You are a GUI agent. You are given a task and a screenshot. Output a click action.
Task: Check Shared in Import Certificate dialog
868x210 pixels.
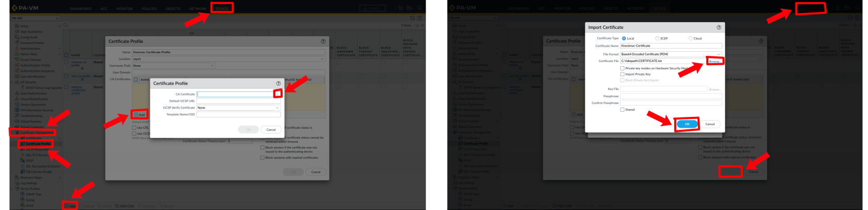point(622,110)
